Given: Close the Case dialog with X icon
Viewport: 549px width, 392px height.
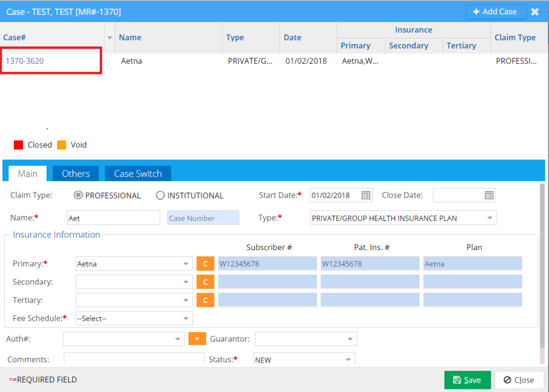Looking at the screenshot, I should (535, 12).
